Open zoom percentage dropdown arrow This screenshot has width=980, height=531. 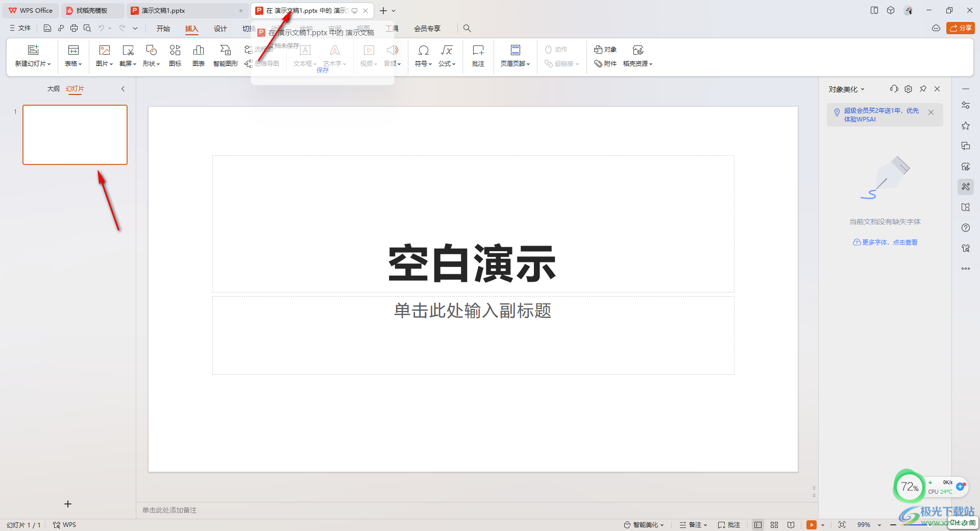coord(879,525)
